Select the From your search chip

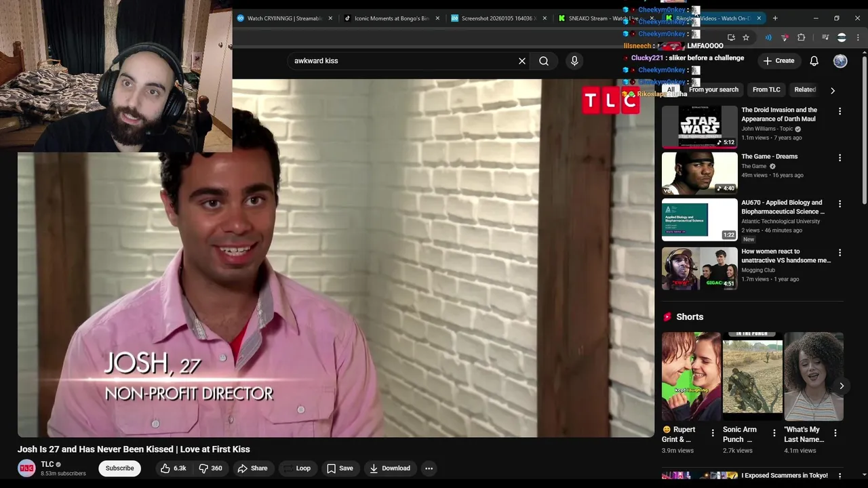coord(713,89)
